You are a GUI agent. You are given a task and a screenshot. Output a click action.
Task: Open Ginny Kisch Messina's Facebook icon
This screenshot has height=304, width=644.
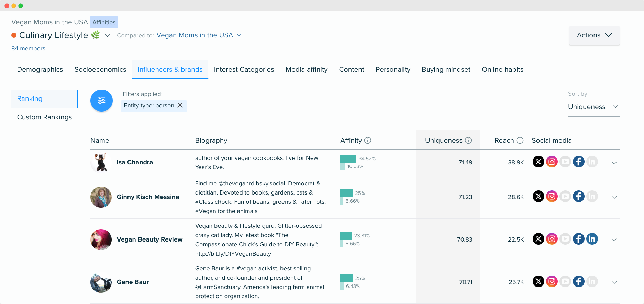(579, 196)
